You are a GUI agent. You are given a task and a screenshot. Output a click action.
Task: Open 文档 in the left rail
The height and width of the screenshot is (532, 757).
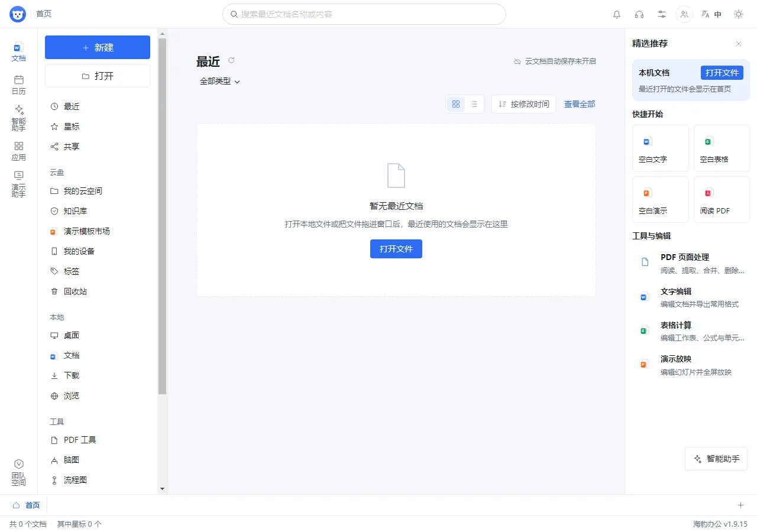pyautogui.click(x=19, y=52)
